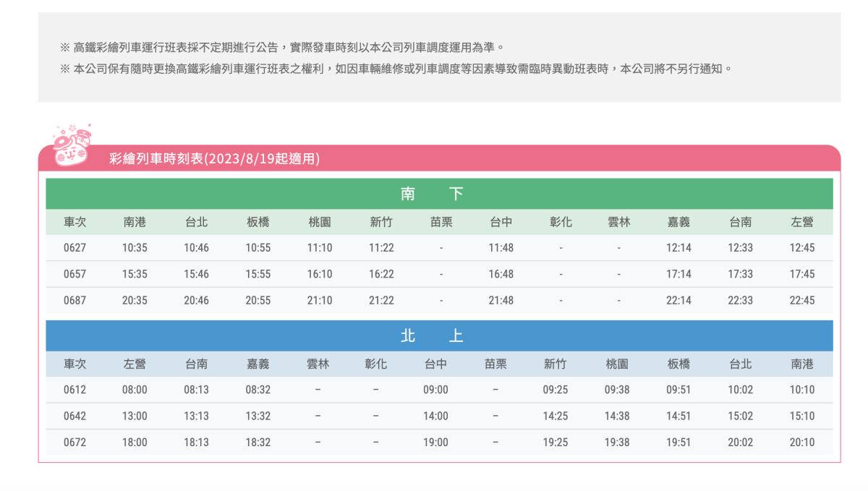
Task: Click the 13:00 左營 departure of train 0642
Action: pos(135,416)
